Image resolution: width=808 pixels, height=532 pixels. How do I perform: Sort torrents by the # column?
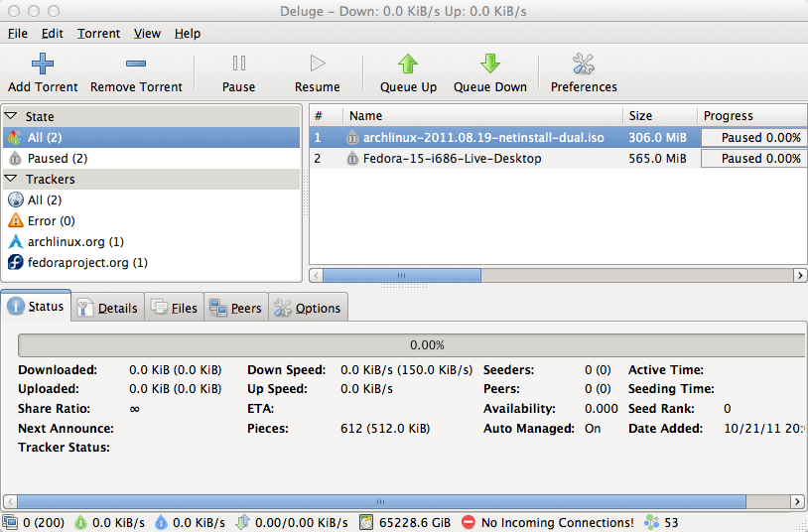[327, 116]
